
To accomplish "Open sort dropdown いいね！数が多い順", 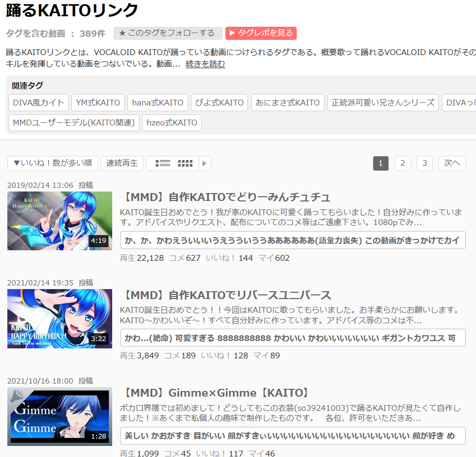I will [x=52, y=164].
